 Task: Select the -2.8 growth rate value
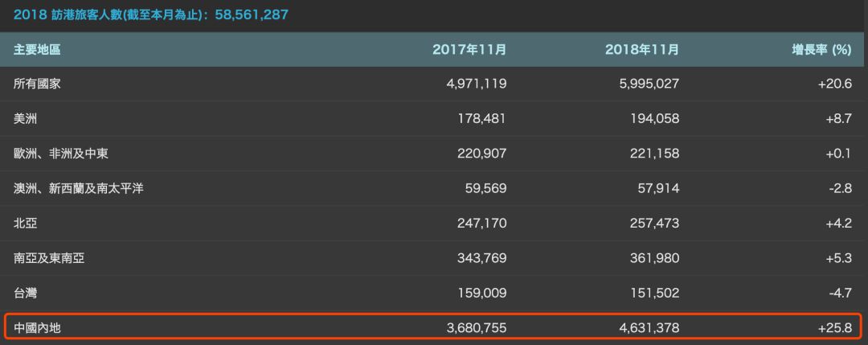point(838,188)
